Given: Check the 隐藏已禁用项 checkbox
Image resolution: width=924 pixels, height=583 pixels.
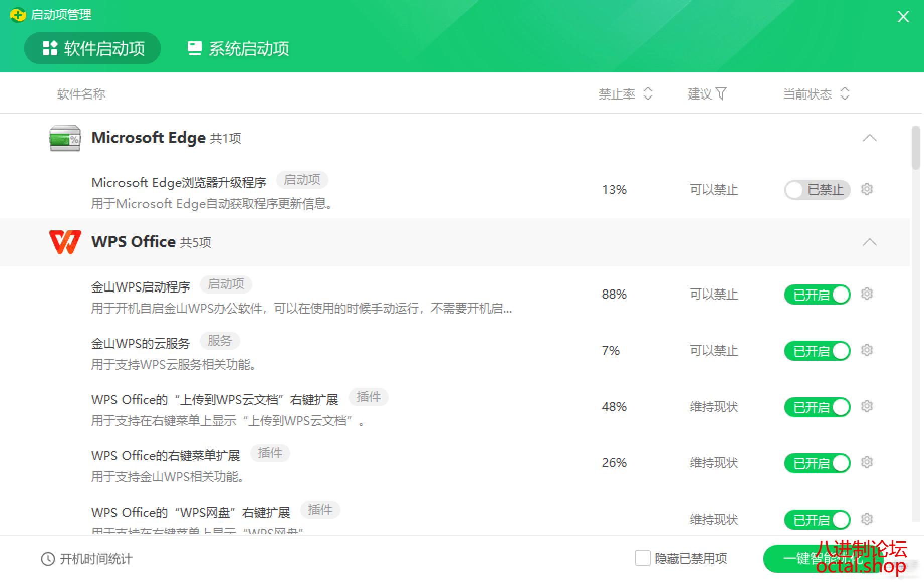Looking at the screenshot, I should click(x=642, y=558).
